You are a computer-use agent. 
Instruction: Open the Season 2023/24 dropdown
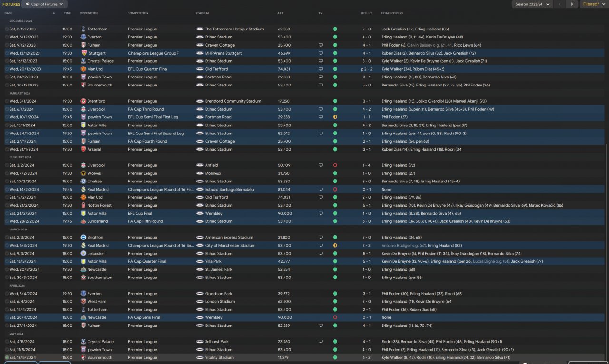[532, 4]
